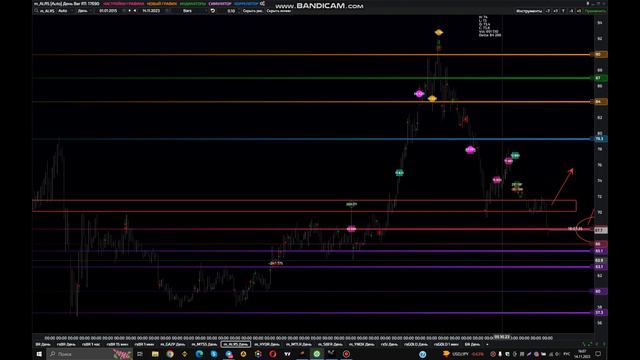Viewport: 640px width, 360px height.
Task: Open the НОВЫЙ ГРАФИК menu
Action: click(162, 4)
